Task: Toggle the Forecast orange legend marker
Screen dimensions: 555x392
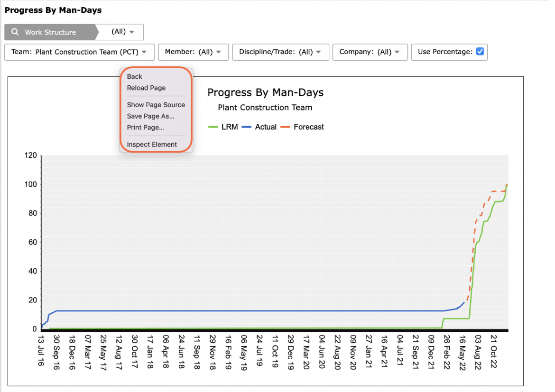Action: (285, 127)
